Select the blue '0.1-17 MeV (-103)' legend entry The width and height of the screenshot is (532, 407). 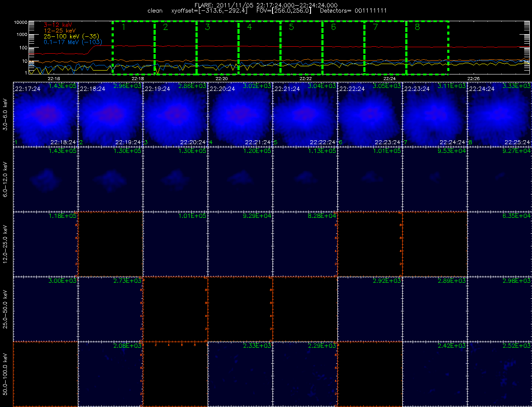tap(73, 42)
